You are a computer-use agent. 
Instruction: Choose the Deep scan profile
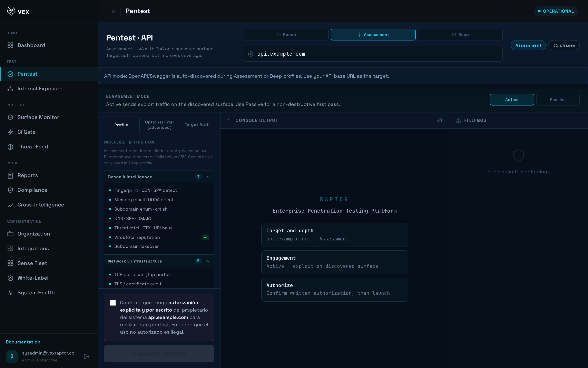460,35
